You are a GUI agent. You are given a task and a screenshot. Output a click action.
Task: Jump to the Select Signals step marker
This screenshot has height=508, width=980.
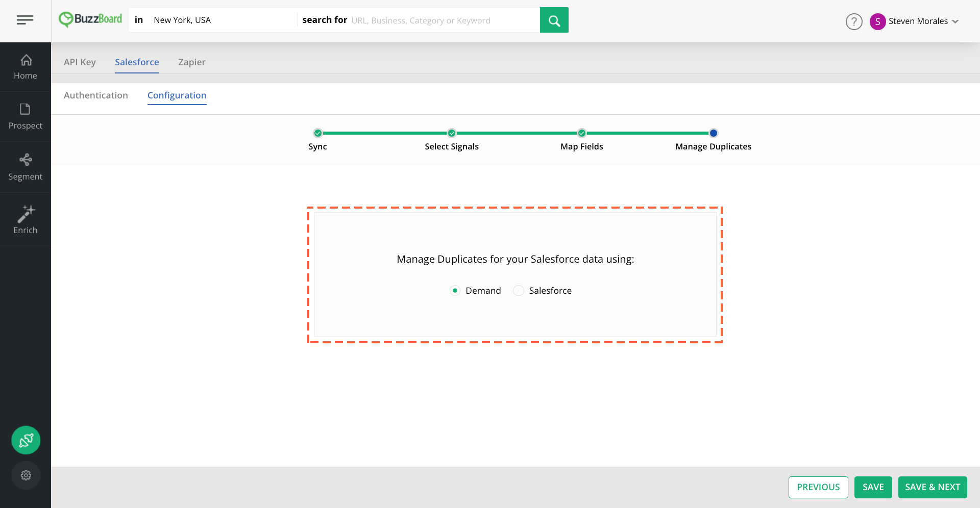tap(452, 133)
